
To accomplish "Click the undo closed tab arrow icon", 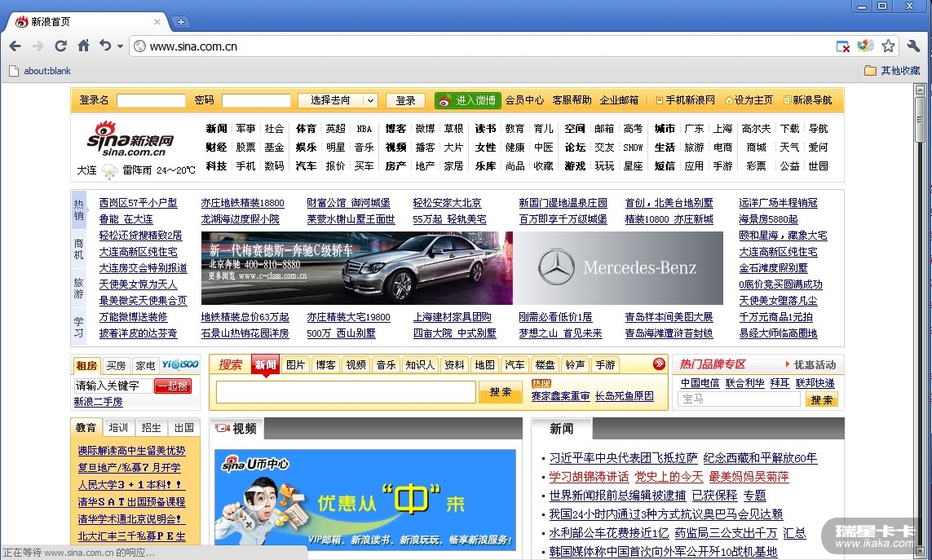I will pos(105,45).
